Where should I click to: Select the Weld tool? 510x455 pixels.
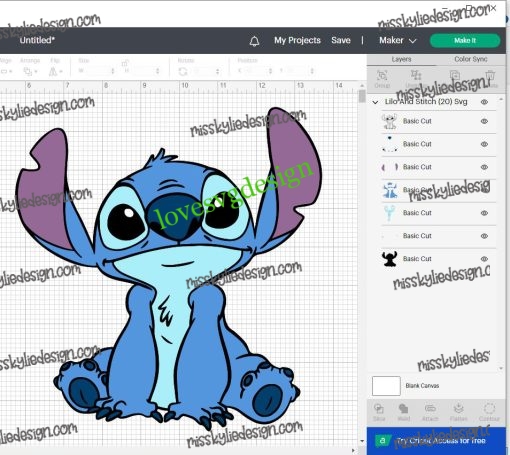[404, 412]
